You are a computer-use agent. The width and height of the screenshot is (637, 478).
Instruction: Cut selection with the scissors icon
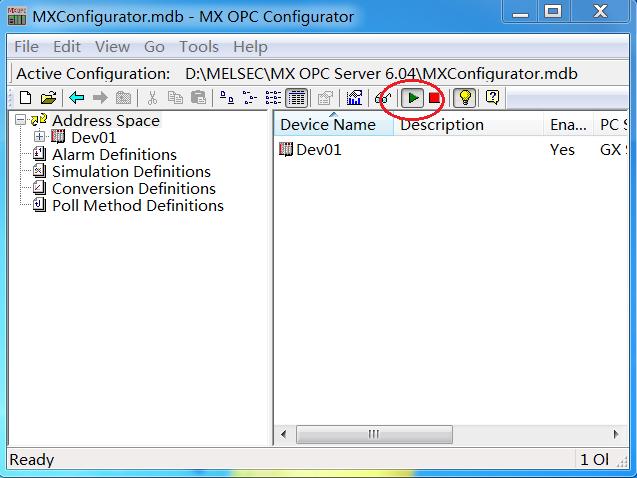click(152, 98)
